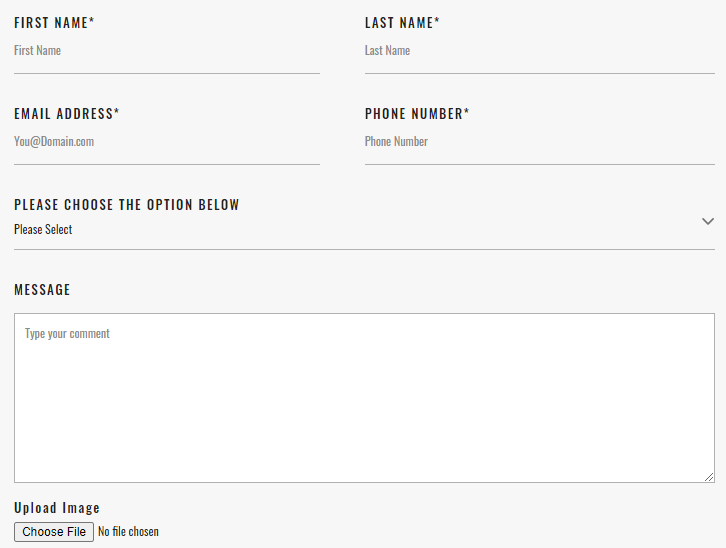726x548 pixels.
Task: Click the LAST NAME label text
Action: [x=399, y=23]
